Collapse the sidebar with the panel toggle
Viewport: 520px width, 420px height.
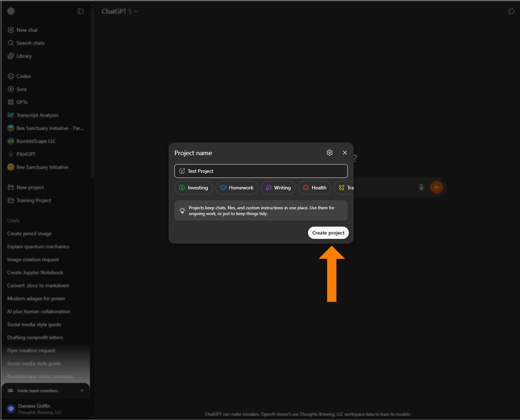tap(80, 11)
